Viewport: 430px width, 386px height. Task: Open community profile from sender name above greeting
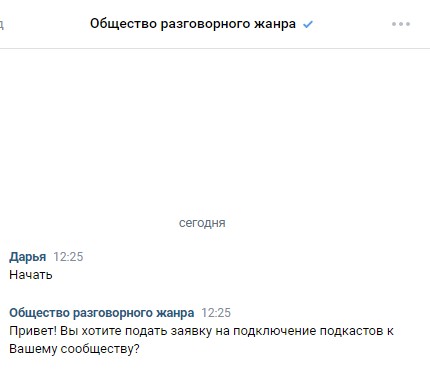tap(102, 313)
